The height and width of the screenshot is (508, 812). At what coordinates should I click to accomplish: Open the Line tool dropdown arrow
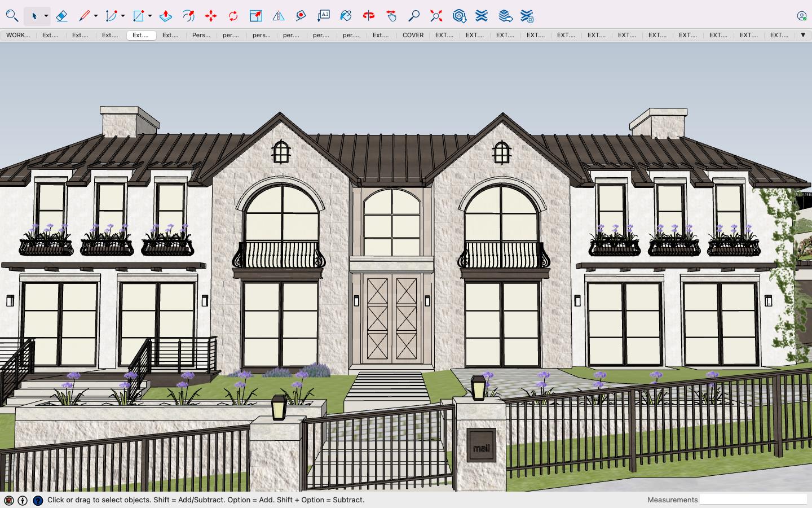[96, 16]
